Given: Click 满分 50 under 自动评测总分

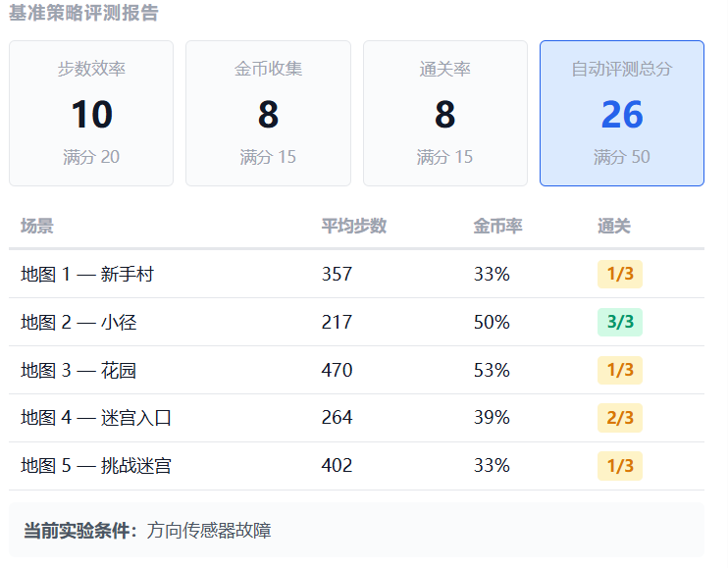Looking at the screenshot, I should point(622,157).
